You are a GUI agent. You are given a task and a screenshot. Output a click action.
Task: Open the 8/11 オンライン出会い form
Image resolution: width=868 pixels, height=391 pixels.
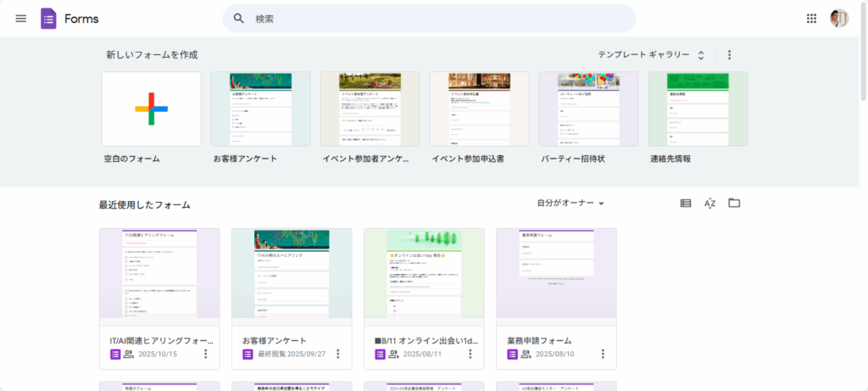[x=424, y=278]
